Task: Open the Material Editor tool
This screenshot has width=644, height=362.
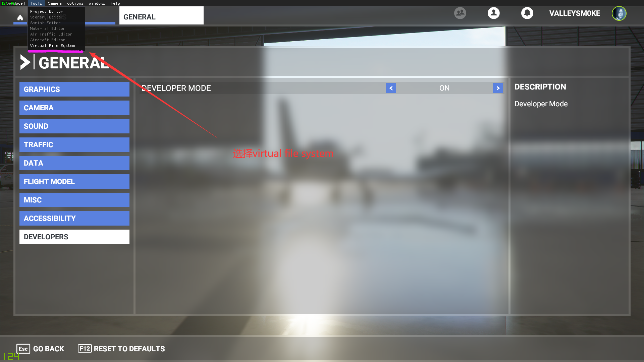Action: pyautogui.click(x=47, y=28)
